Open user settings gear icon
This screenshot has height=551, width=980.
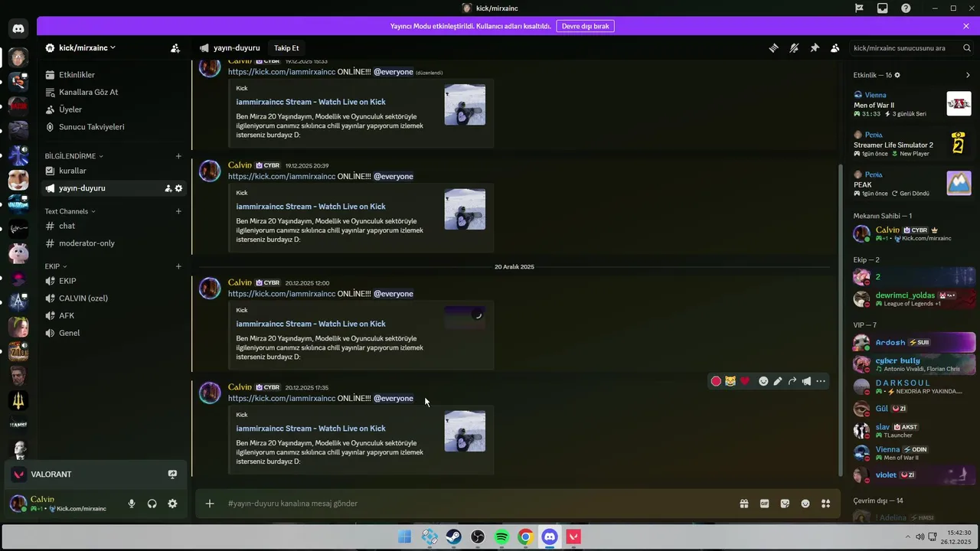172,504
